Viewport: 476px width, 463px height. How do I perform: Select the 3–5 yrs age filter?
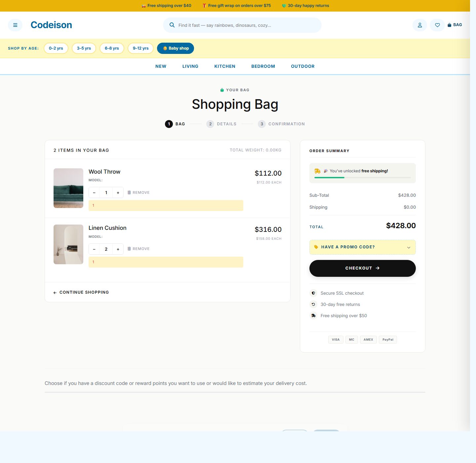tap(84, 48)
